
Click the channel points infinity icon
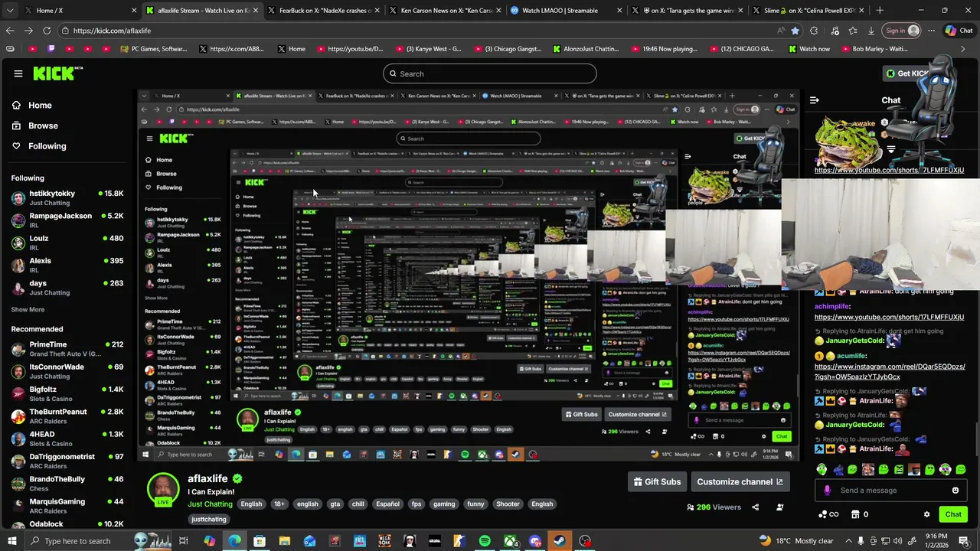[829, 514]
